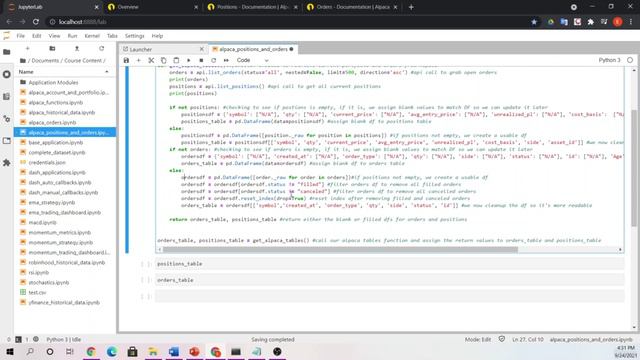Open the Property Inspector gears icon

(x=7, y=119)
